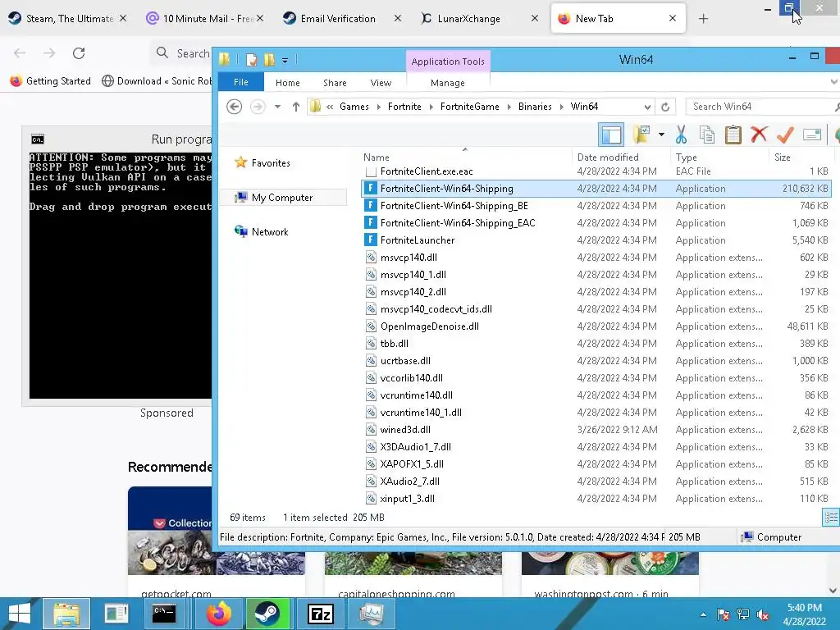Open the Share ribbon tab
Image resolution: width=840 pixels, height=630 pixels.
pos(335,83)
